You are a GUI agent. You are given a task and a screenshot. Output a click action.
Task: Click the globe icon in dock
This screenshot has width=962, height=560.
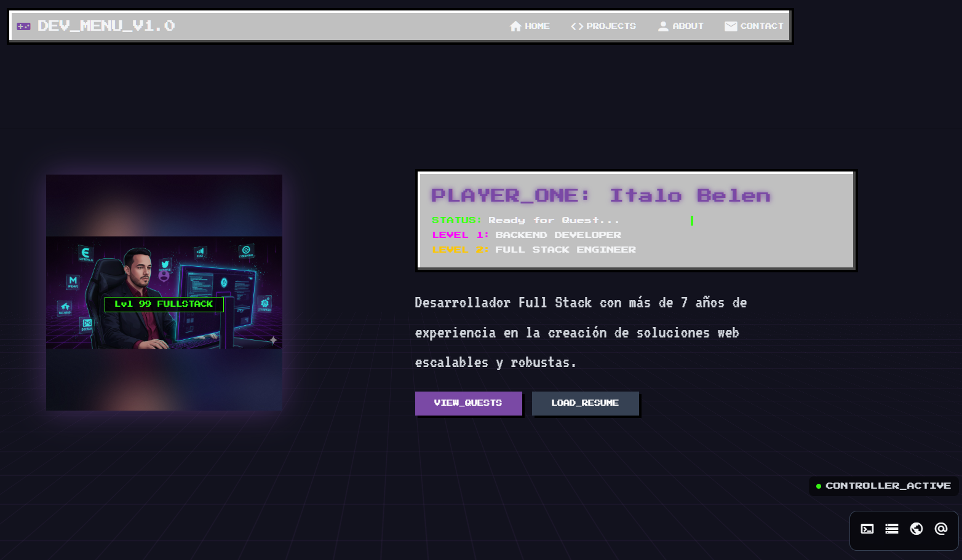coord(916,529)
